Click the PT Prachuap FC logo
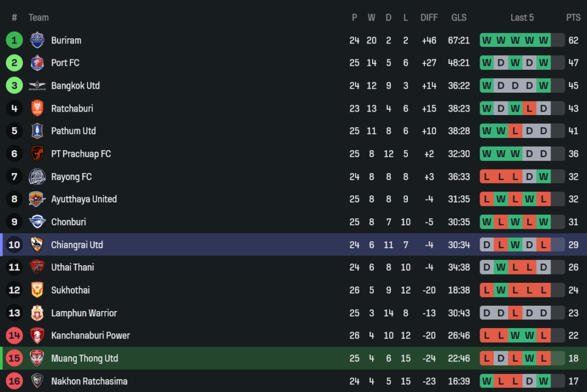 tap(37, 154)
